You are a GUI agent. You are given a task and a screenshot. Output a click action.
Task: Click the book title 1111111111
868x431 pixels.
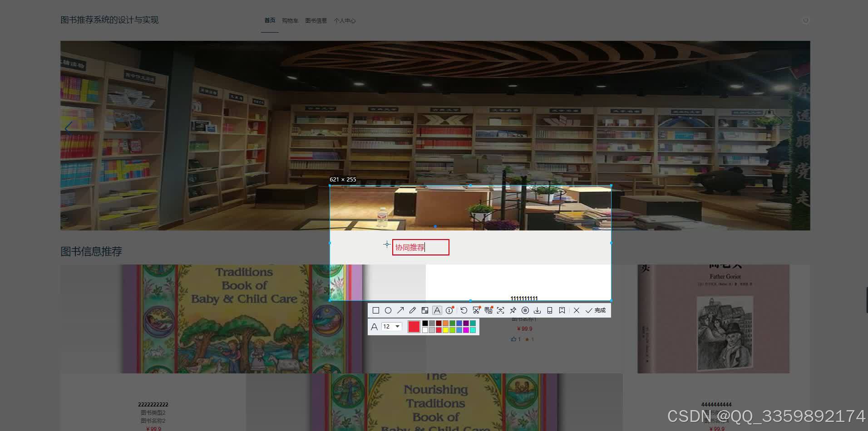524,299
